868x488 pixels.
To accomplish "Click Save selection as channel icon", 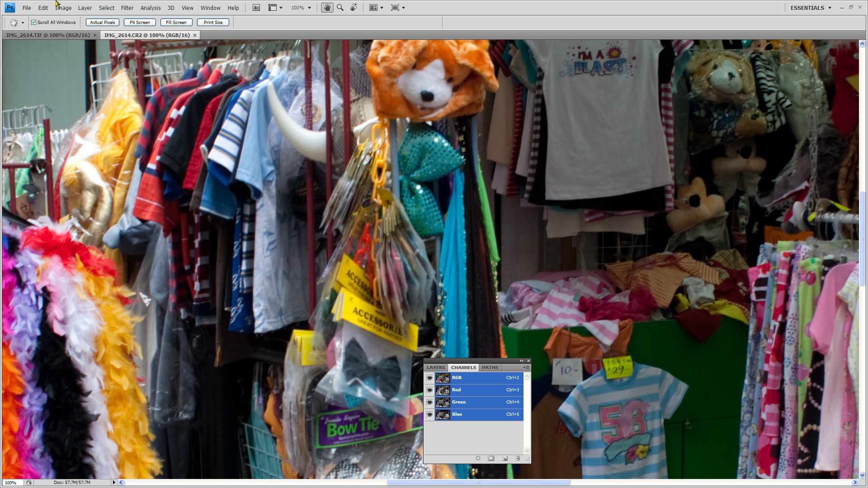I will coord(491,458).
